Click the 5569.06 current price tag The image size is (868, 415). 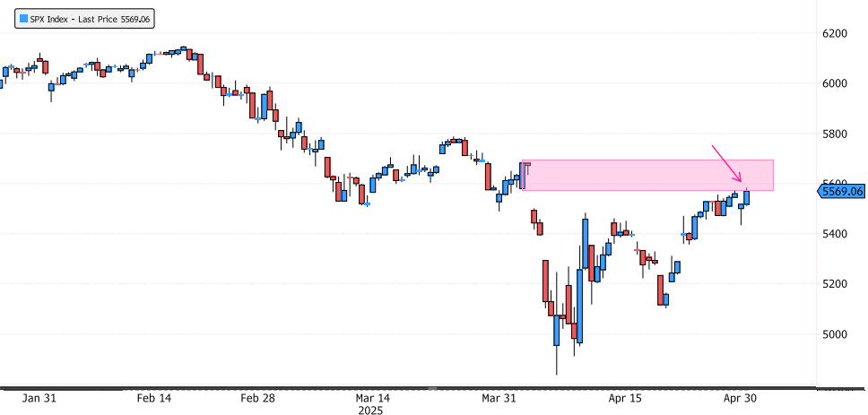(x=842, y=191)
